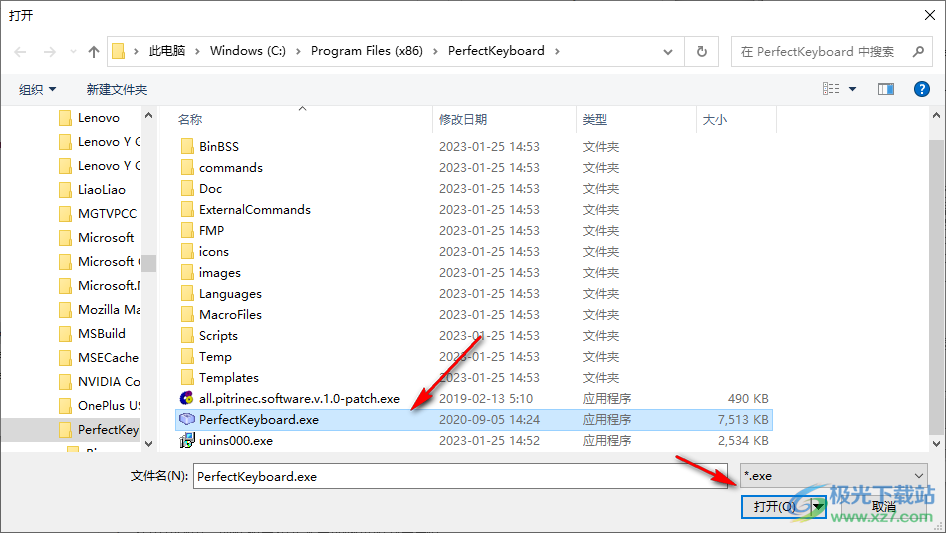Select the MacroFiles folder icon
Image resolution: width=946 pixels, height=533 pixels.
187,315
